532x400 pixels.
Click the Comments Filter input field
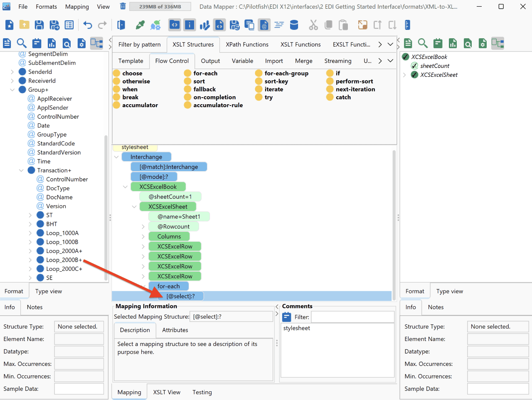coord(352,317)
